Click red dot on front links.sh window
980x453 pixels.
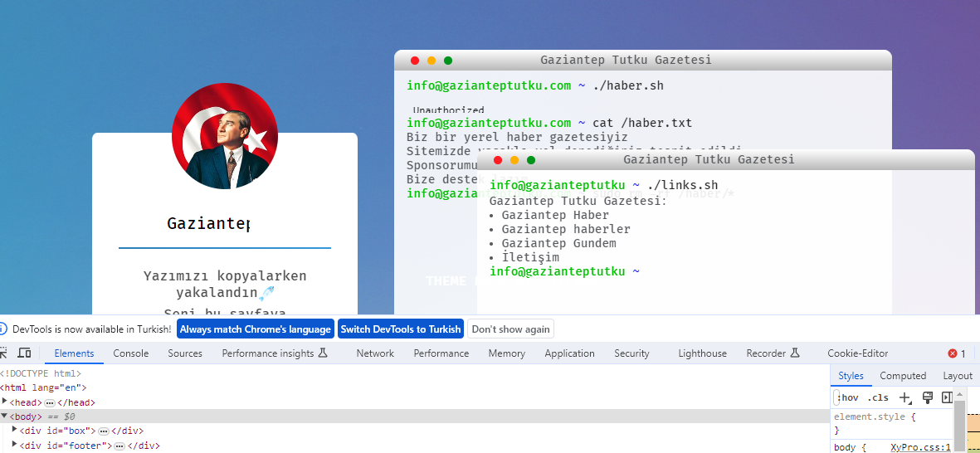[x=498, y=160]
